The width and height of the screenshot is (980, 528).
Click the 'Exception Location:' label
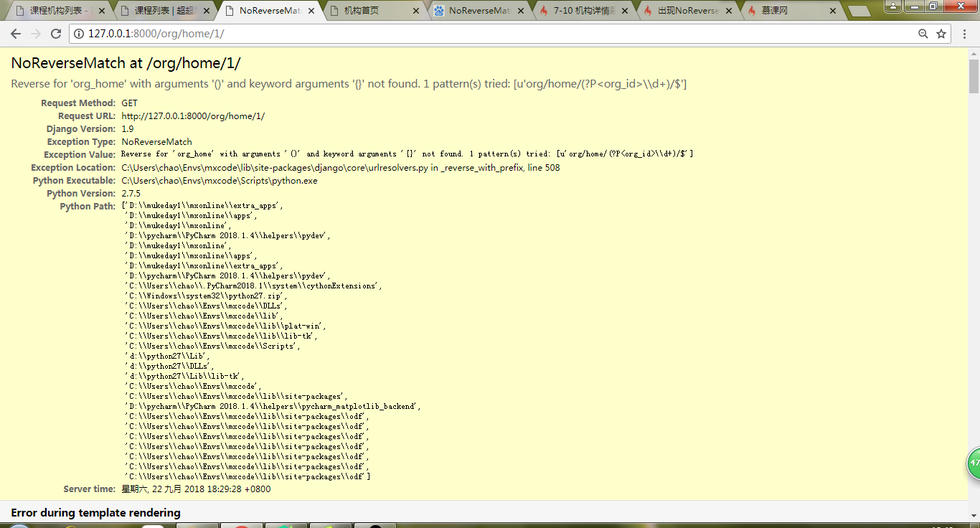[x=73, y=168]
